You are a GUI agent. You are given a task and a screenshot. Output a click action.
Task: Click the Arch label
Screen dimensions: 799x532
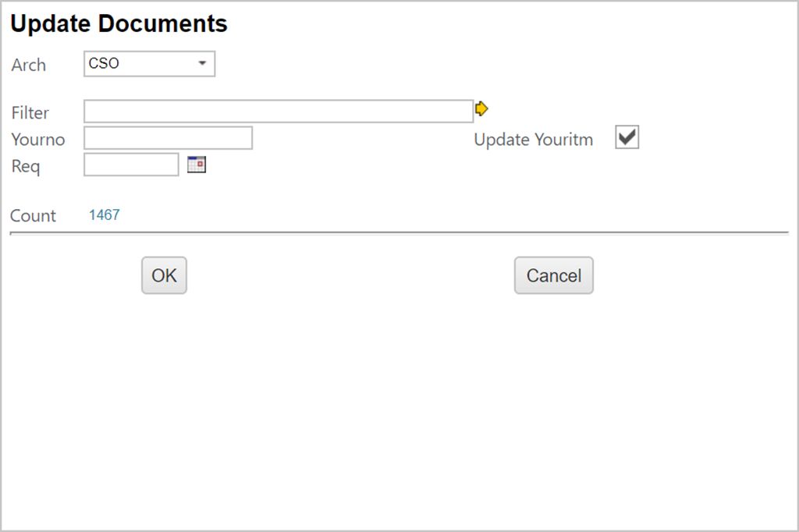pyautogui.click(x=29, y=66)
